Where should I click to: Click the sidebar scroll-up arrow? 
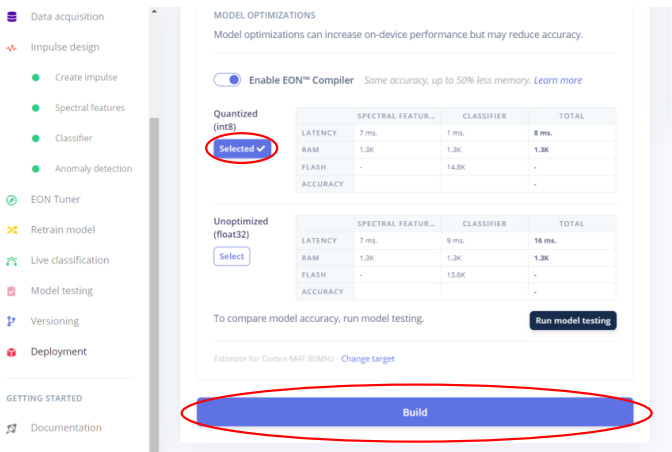[154, 11]
